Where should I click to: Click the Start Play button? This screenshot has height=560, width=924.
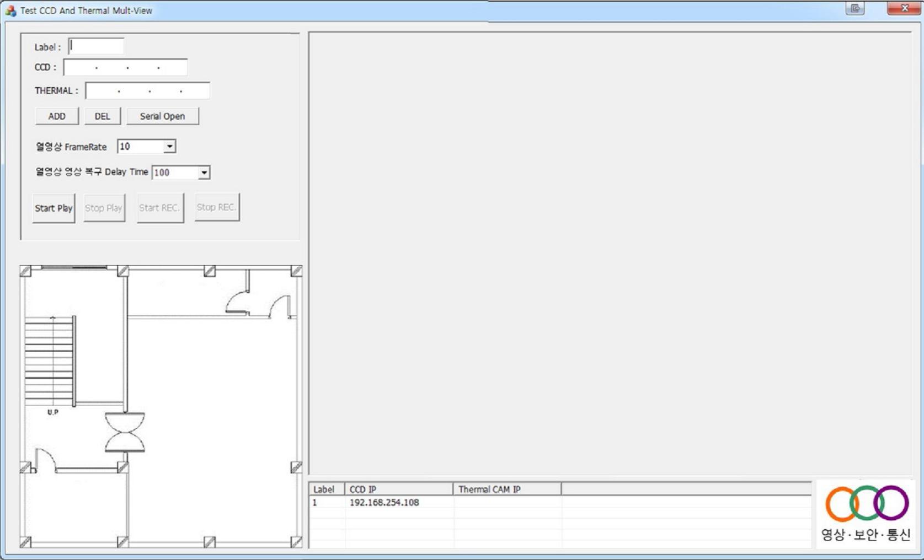tap(54, 208)
